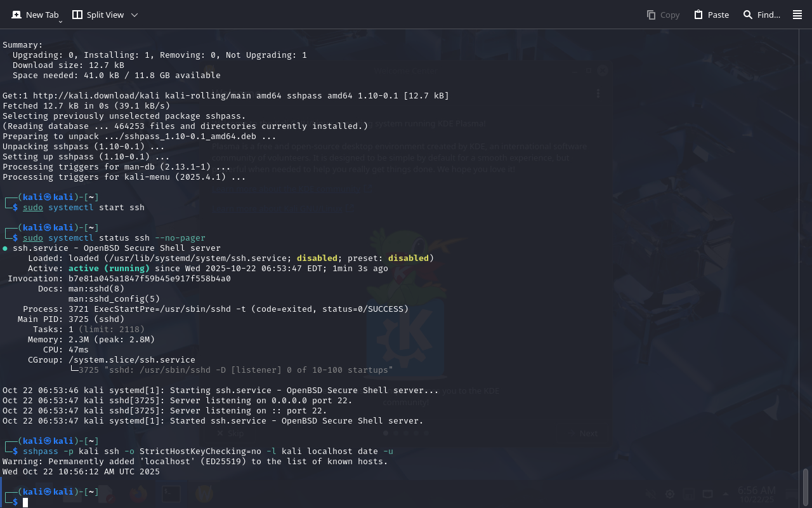
Task: Click the 'active (running)' status text
Action: (x=109, y=269)
